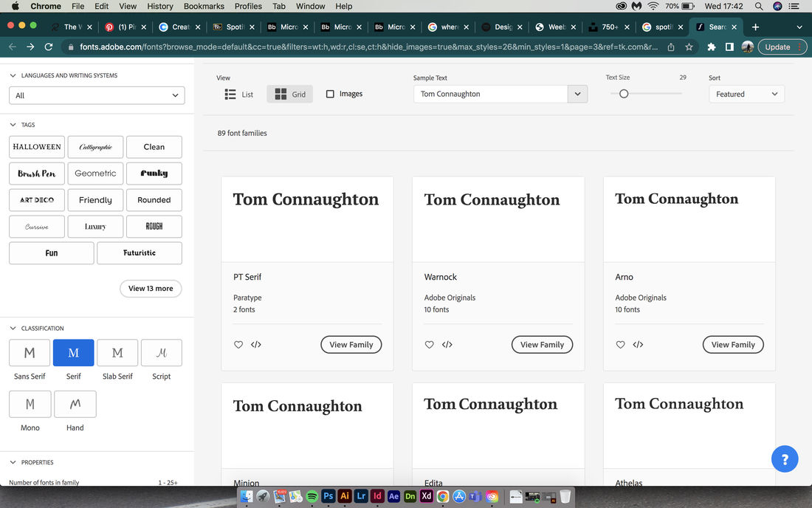Bookmark this page with the star icon
Viewport: 812px width, 508px height.
[689, 47]
